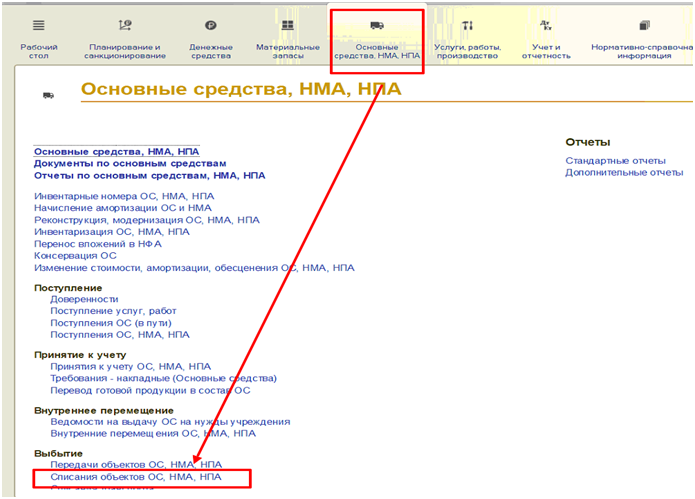Open the Основные средства, НМА, НПА bold link
Viewport: 695px width, 499px height.
point(117,152)
